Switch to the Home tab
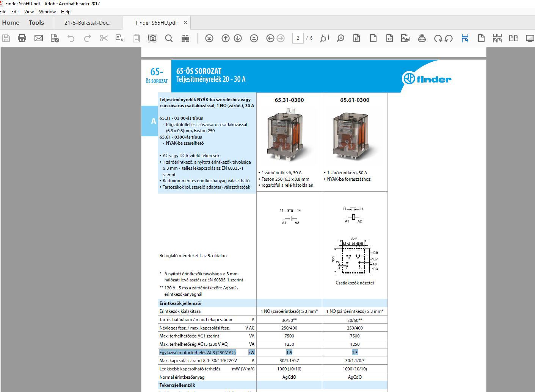The width and height of the screenshot is (535, 392). click(11, 23)
